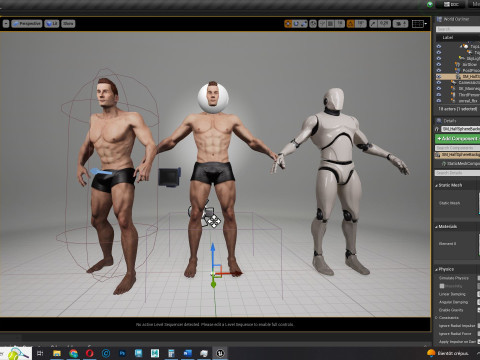
Task: Click the Search Components field
Action: pos(457,148)
